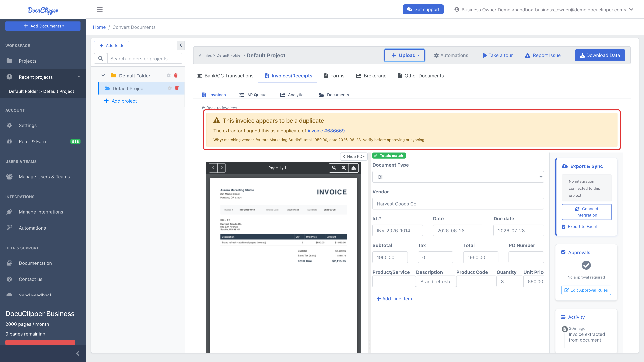Open the Upload dropdown
Image resolution: width=644 pixels, height=362 pixels.
point(405,55)
